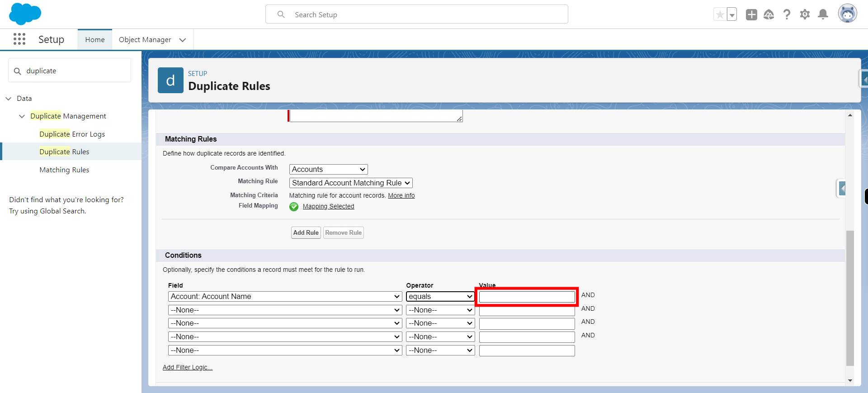
Task: Click the Trailhead guidance icon
Action: pyautogui.click(x=769, y=14)
